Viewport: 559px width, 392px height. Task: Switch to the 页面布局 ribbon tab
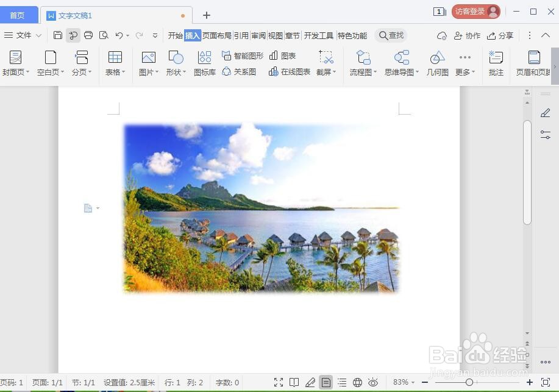tap(217, 36)
